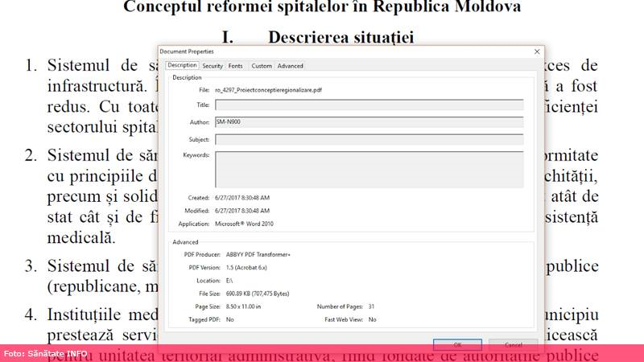Click the Number of Pages value 31
The image size is (644, 362).
tap(371, 306)
